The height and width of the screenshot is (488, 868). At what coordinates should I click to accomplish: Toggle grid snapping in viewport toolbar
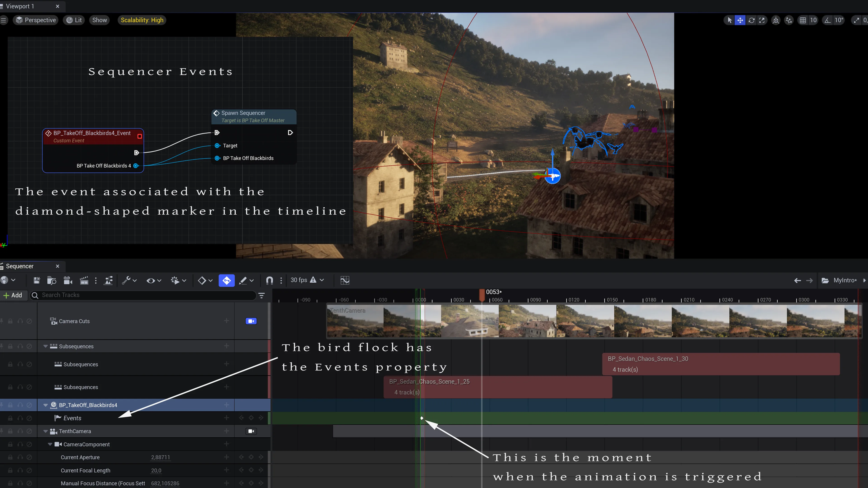[803, 20]
